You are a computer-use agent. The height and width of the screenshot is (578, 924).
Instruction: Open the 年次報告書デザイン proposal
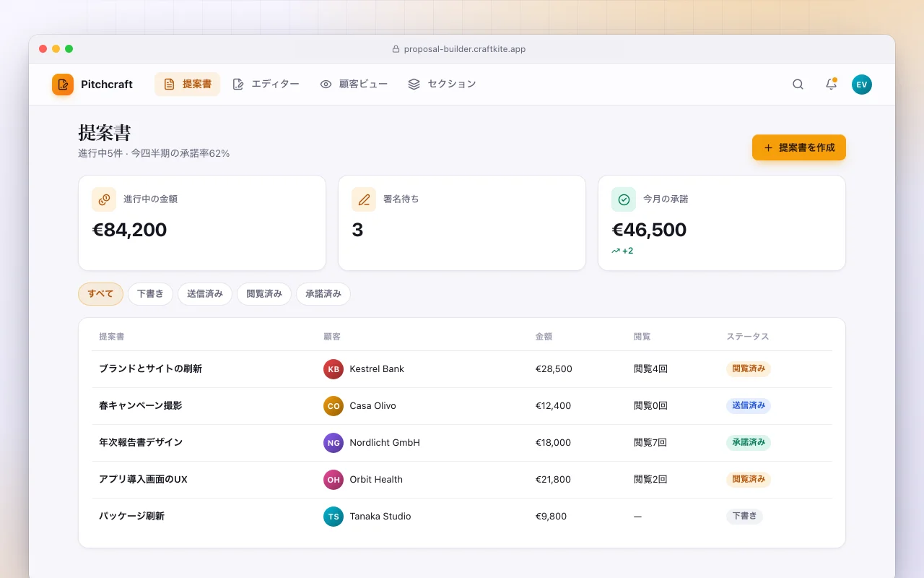[x=141, y=443]
